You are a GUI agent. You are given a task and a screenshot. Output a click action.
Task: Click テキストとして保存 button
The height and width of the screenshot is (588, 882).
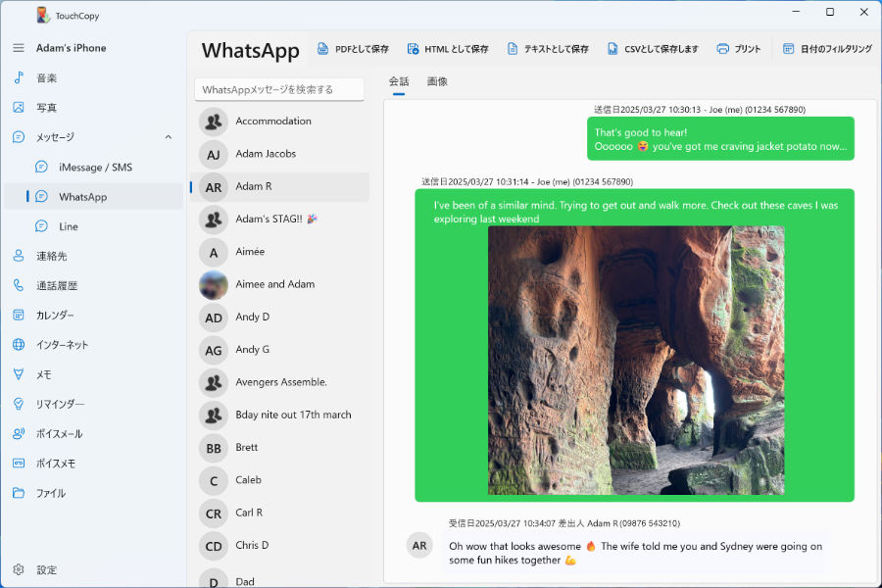547,49
